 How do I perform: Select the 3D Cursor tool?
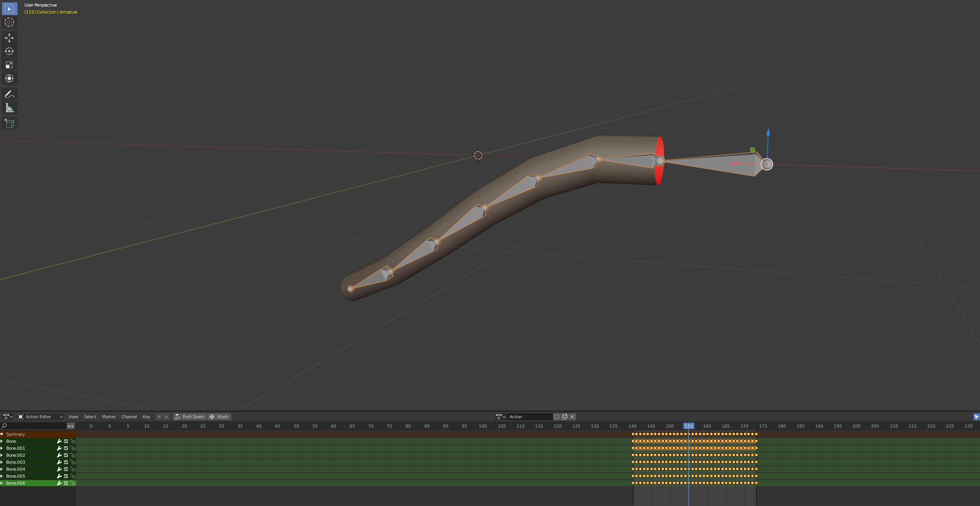[9, 22]
